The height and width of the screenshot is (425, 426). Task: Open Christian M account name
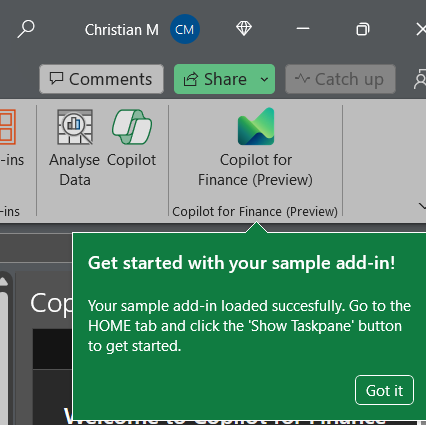(121, 30)
